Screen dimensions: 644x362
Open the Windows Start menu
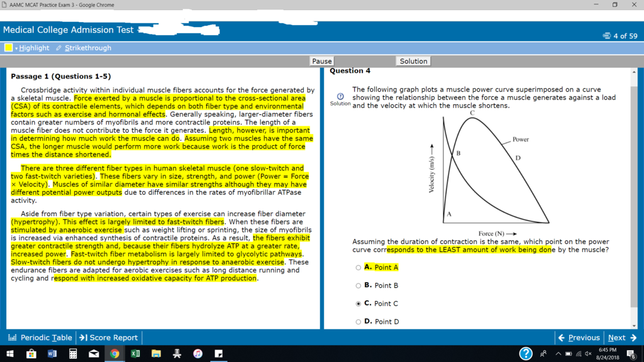point(10,354)
